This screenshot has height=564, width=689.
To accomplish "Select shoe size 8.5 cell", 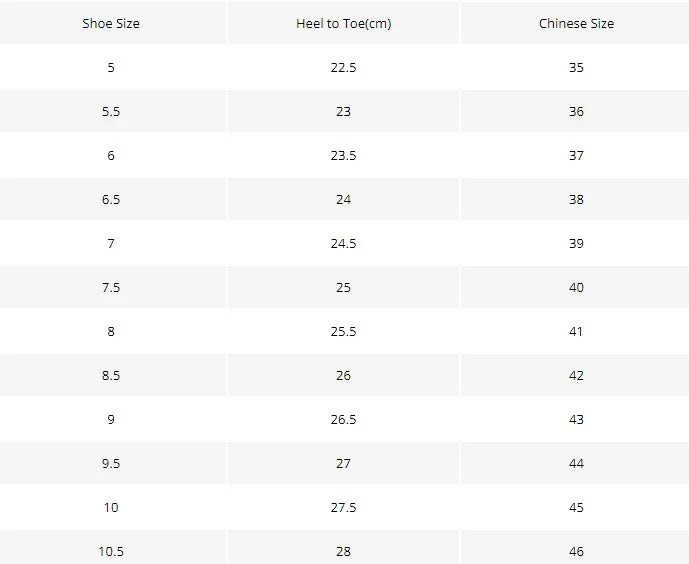I will [x=111, y=375].
